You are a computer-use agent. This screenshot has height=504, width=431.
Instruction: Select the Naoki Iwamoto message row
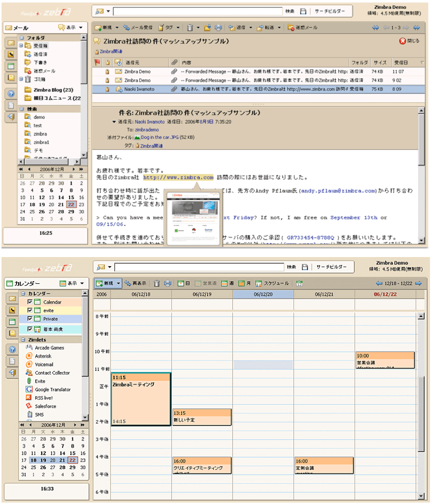[259, 89]
